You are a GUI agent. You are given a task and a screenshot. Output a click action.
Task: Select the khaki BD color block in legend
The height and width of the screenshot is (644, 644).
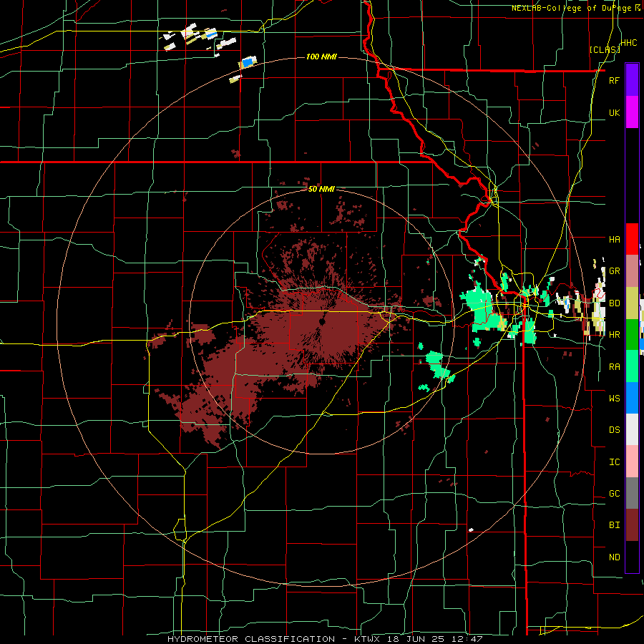coord(632,303)
